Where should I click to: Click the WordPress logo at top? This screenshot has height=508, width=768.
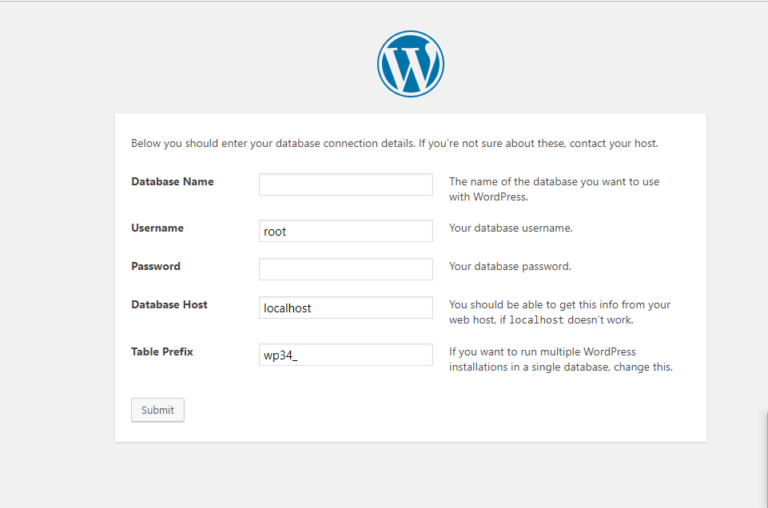(x=410, y=64)
